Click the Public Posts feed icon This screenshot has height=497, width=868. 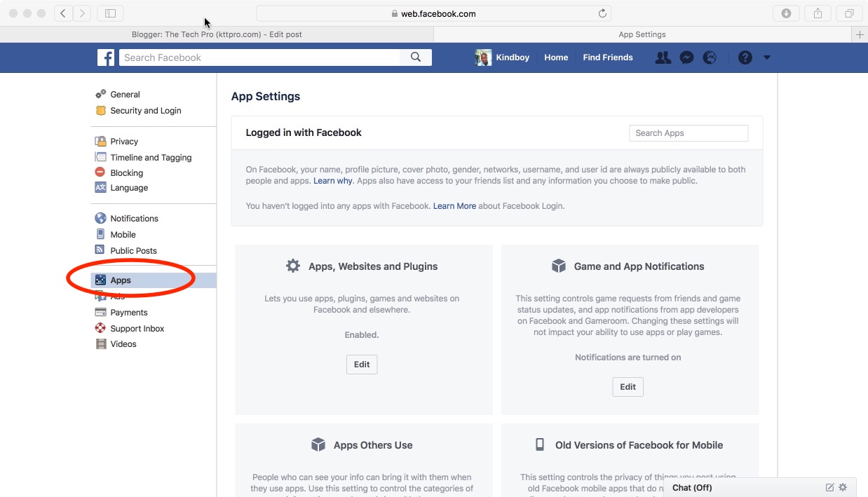(x=100, y=250)
